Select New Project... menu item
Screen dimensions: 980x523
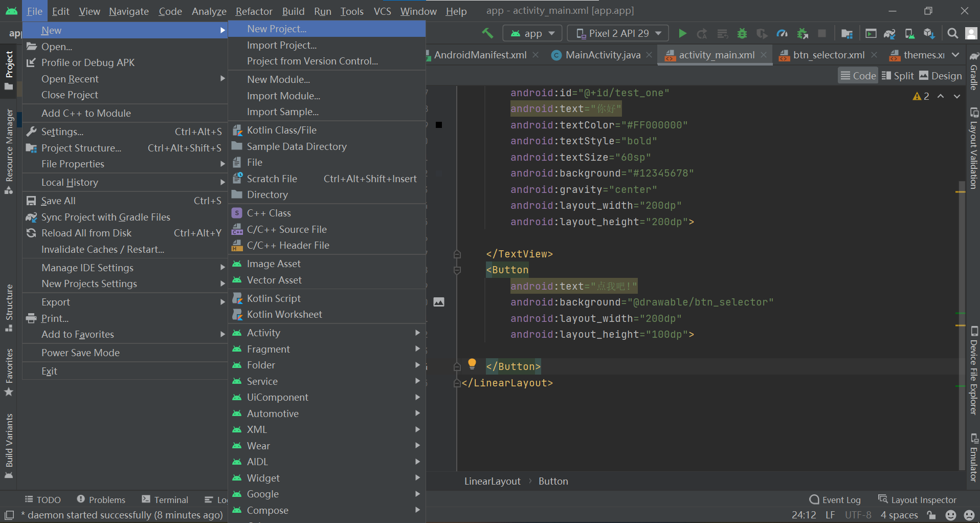(327, 29)
